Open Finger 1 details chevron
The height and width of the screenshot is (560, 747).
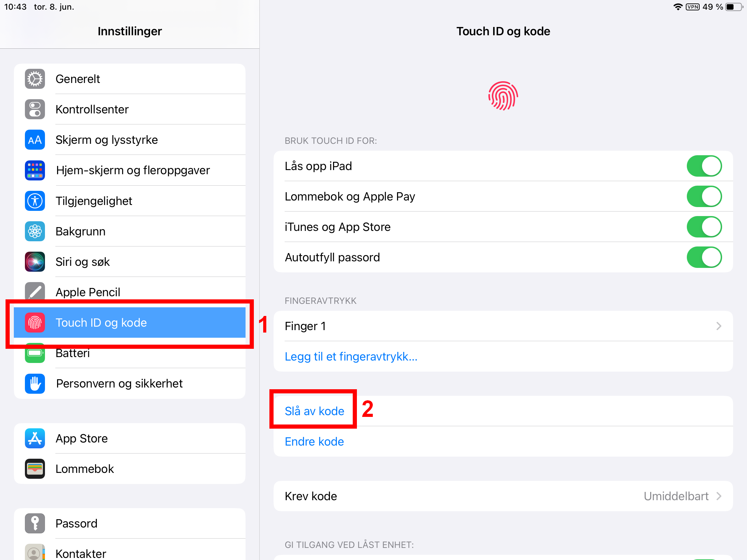[719, 326]
